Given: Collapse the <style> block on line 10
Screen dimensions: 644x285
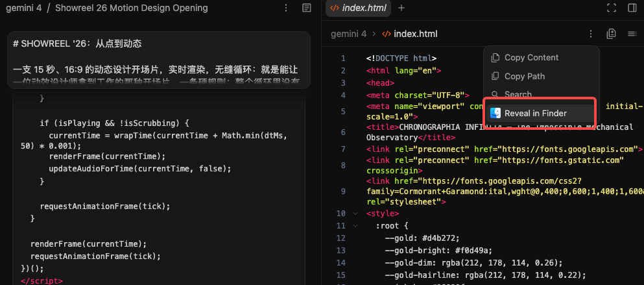Looking at the screenshot, I should [x=355, y=214].
